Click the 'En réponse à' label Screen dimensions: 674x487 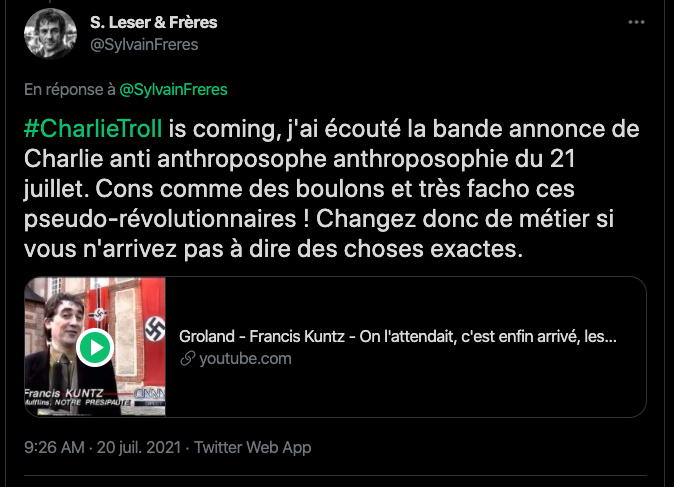(70, 89)
